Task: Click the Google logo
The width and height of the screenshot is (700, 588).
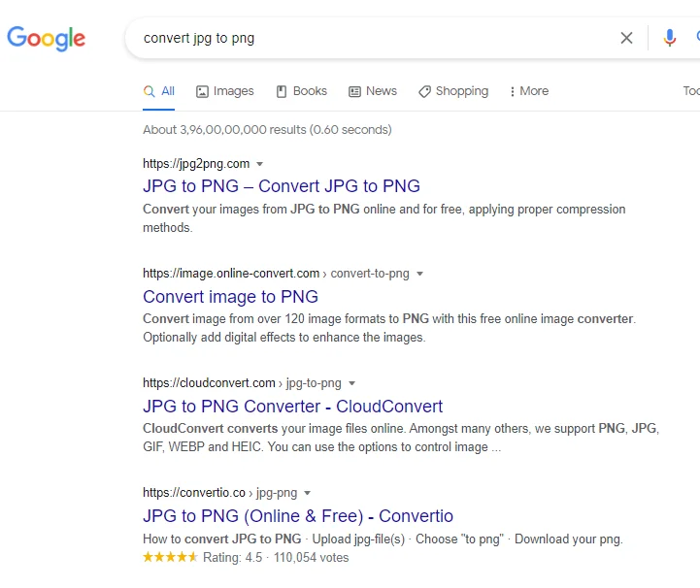Action: 46,39
